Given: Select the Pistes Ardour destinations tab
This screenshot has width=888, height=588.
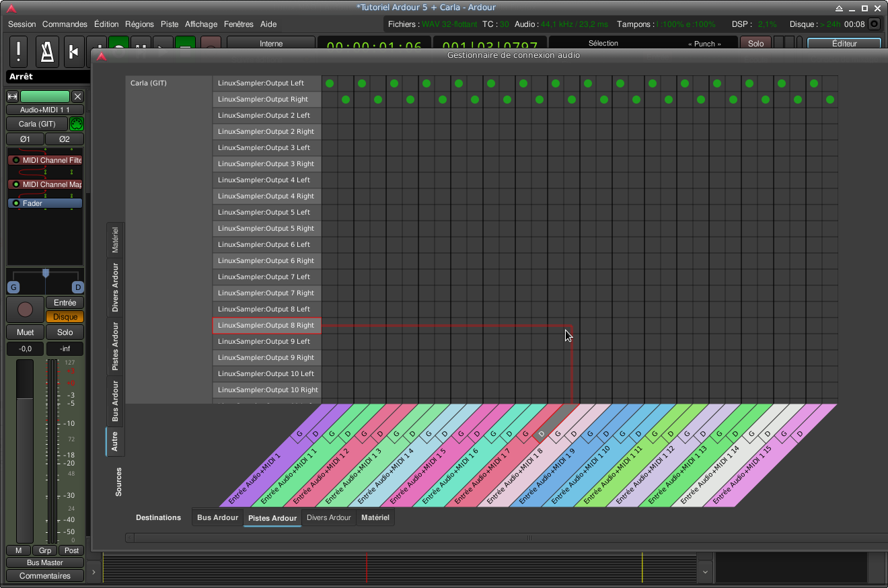Looking at the screenshot, I should click(x=272, y=517).
